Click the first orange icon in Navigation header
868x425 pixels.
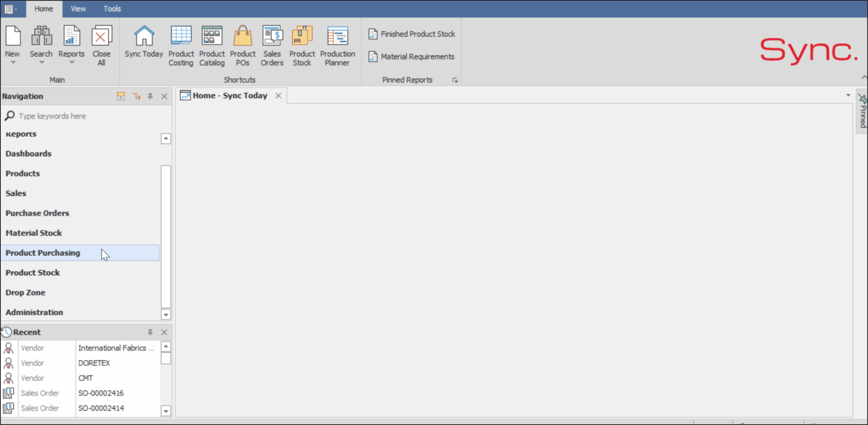pyautogui.click(x=121, y=96)
